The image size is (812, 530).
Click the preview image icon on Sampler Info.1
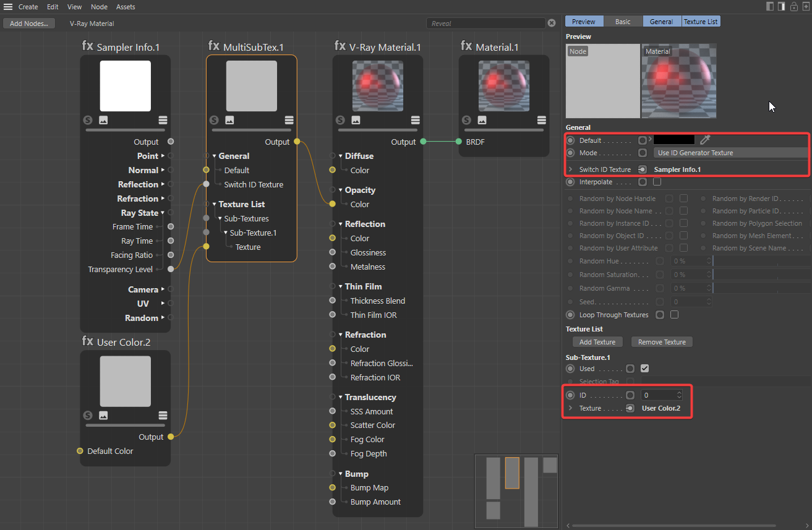(x=103, y=120)
